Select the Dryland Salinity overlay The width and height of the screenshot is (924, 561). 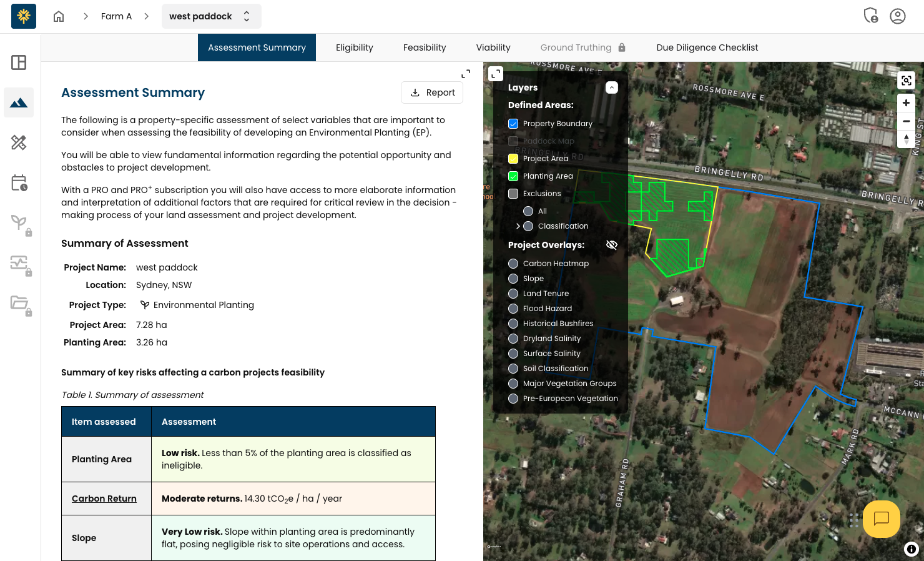[x=513, y=339]
